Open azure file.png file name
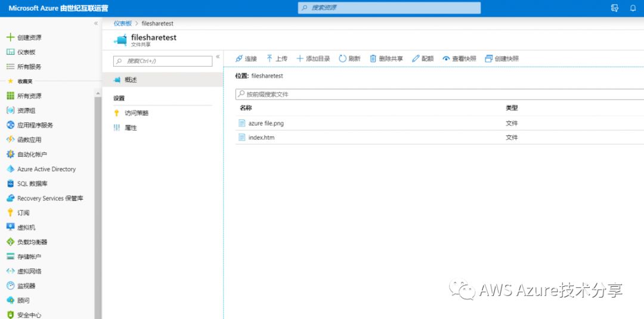The image size is (644, 319). 266,123
